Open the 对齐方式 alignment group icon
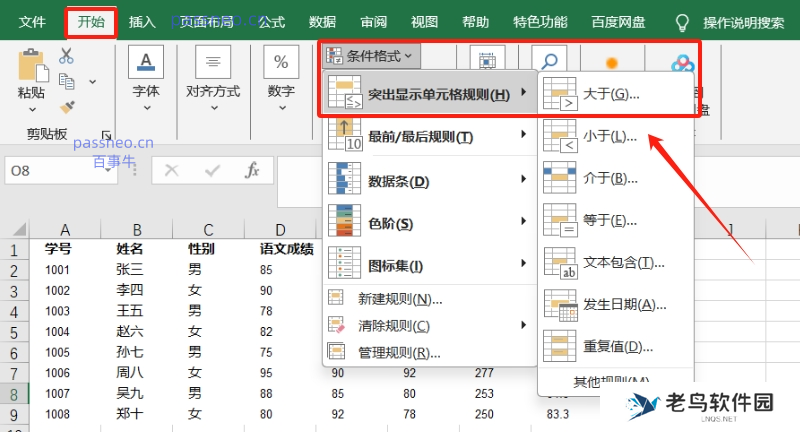Image resolution: width=800 pixels, height=432 pixels. 213,62
